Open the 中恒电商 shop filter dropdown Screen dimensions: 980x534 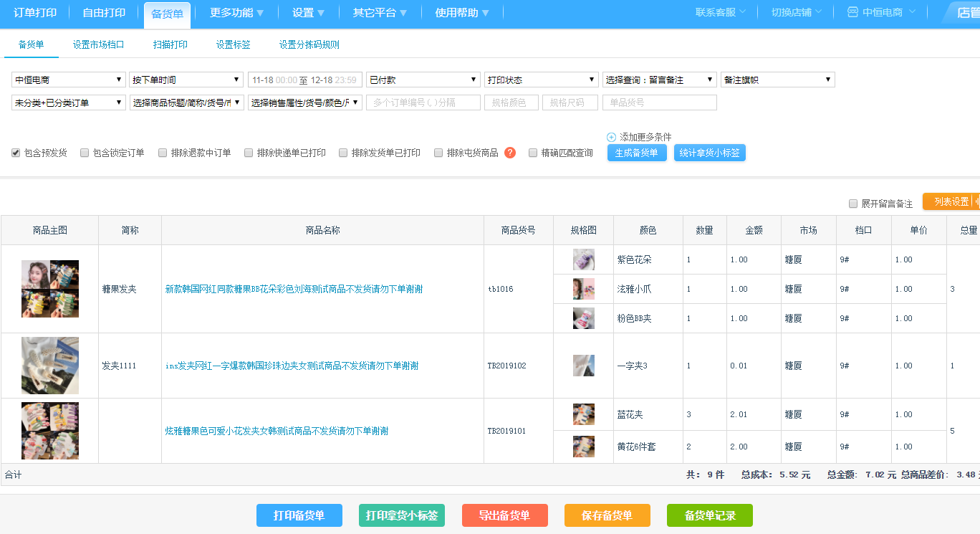(x=69, y=80)
